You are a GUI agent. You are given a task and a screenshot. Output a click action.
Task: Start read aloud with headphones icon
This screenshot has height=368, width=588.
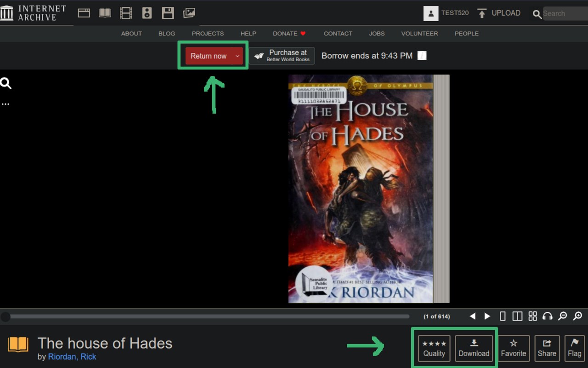[x=547, y=316]
